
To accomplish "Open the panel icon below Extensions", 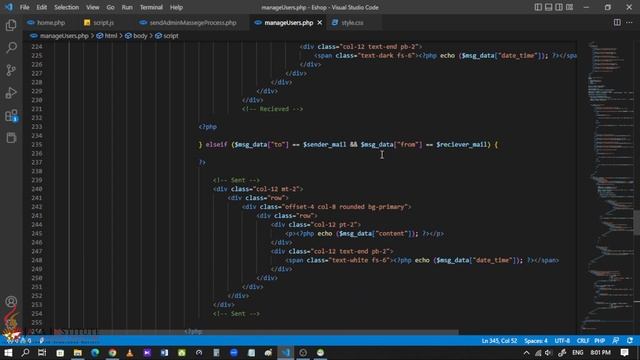I will (x=11, y=138).
